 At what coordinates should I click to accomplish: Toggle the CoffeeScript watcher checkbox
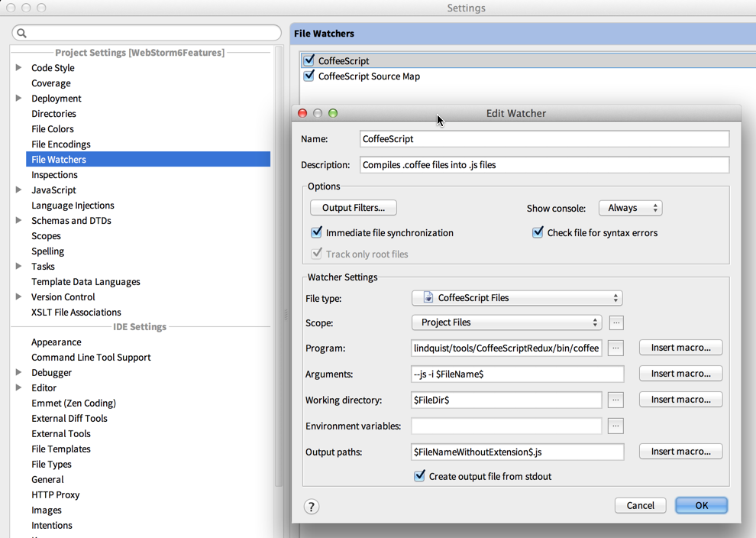click(x=309, y=60)
